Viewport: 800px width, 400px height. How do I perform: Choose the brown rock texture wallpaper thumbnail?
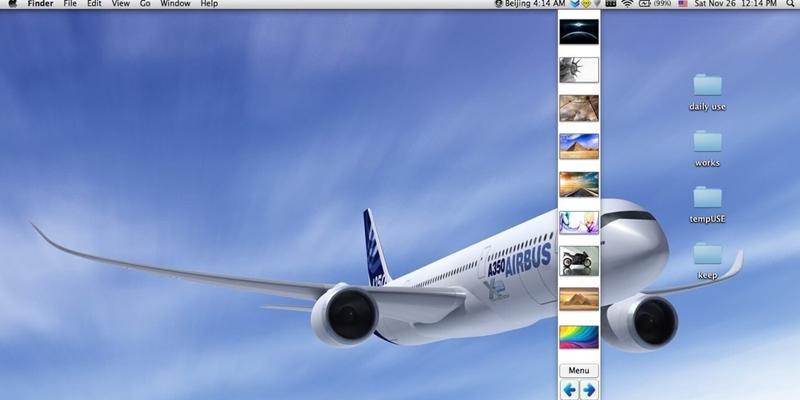click(x=579, y=108)
